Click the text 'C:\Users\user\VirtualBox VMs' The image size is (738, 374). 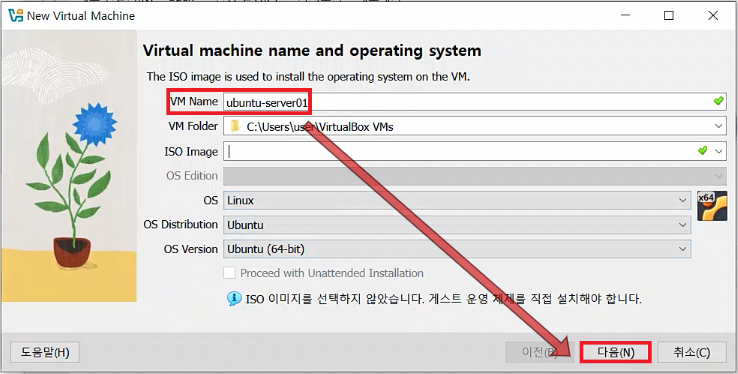(320, 127)
